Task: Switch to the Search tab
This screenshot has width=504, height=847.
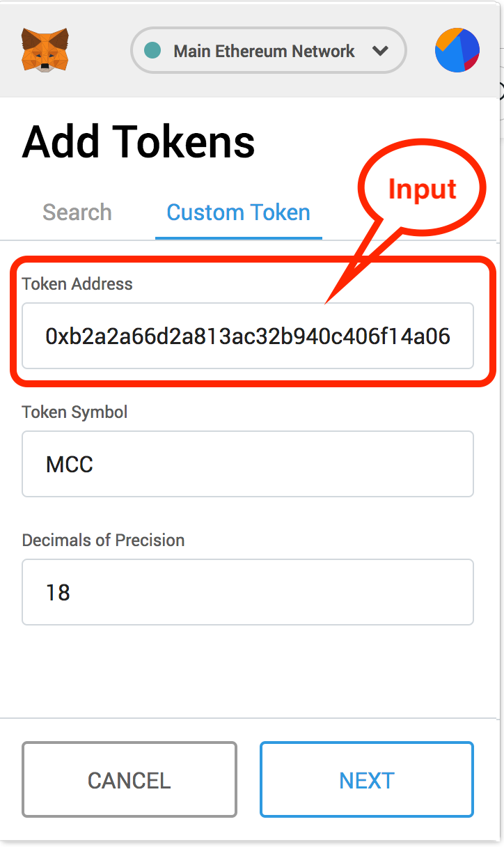Action: pos(77,212)
